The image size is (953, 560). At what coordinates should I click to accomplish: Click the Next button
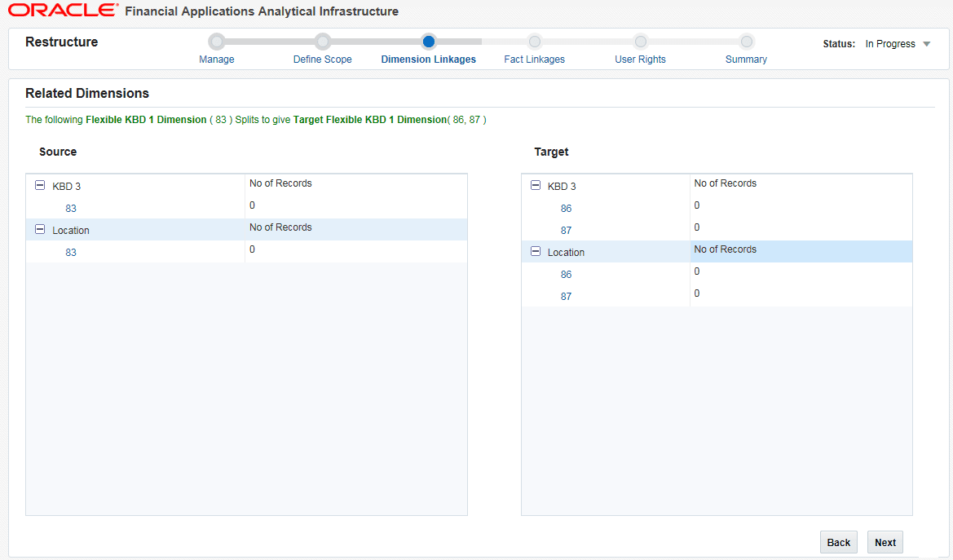point(885,542)
